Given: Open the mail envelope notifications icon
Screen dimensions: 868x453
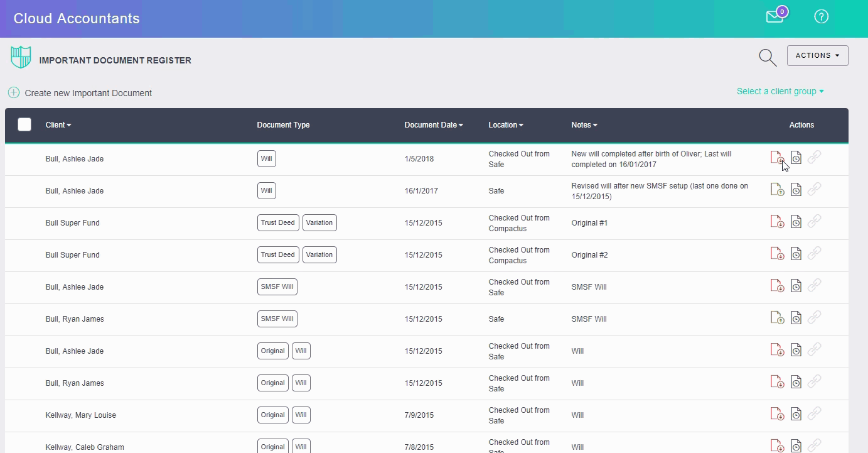Looking at the screenshot, I should click(775, 17).
